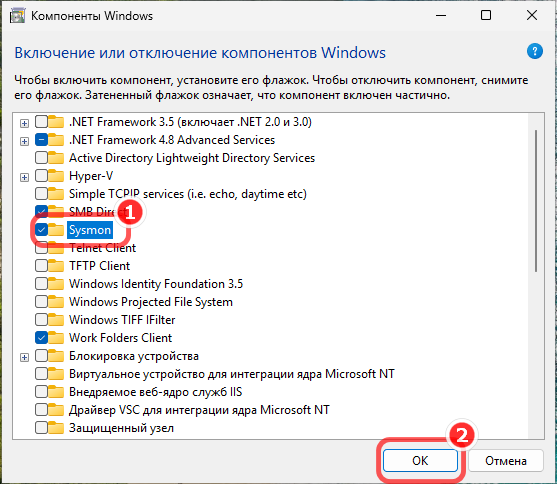The image size is (557, 484).
Task: Select Внедряемое веб-ядро служб IIS label
Action: click(155, 392)
